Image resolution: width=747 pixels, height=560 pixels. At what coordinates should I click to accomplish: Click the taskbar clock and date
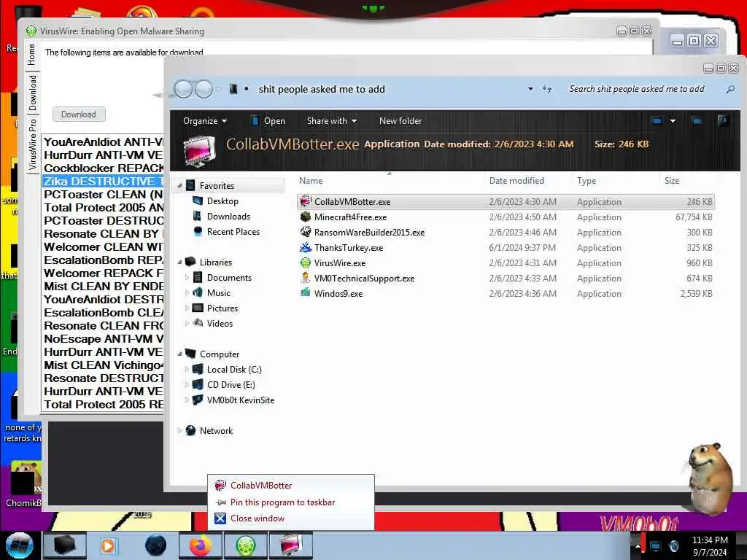[710, 546]
